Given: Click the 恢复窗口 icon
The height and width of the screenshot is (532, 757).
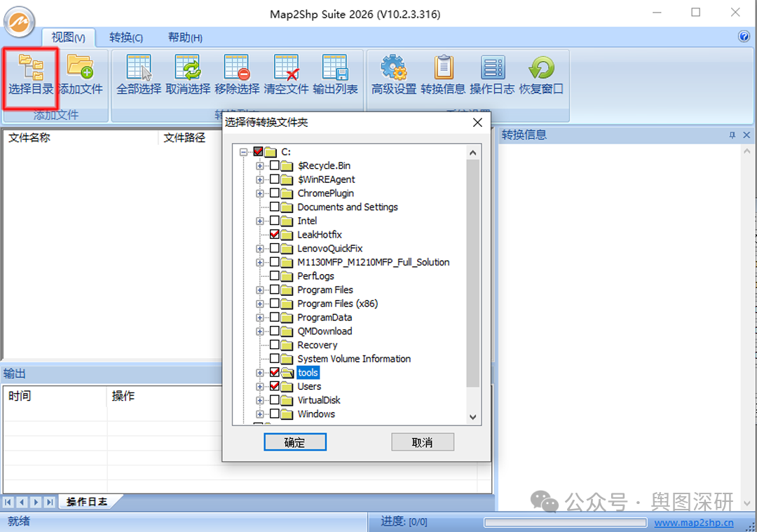Looking at the screenshot, I should (x=541, y=67).
